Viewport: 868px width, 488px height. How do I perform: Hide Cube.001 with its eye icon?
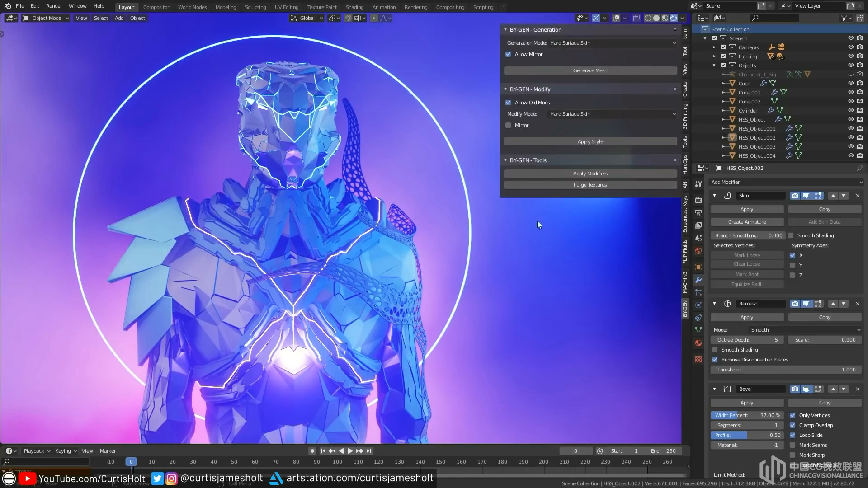point(851,92)
